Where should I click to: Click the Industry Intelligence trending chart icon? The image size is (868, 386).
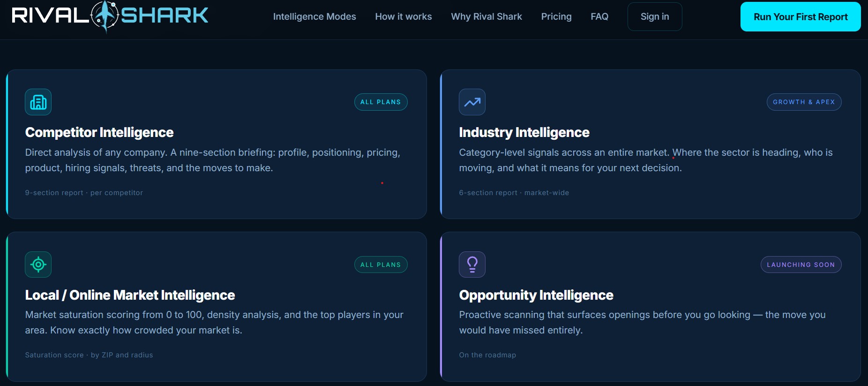click(x=472, y=102)
